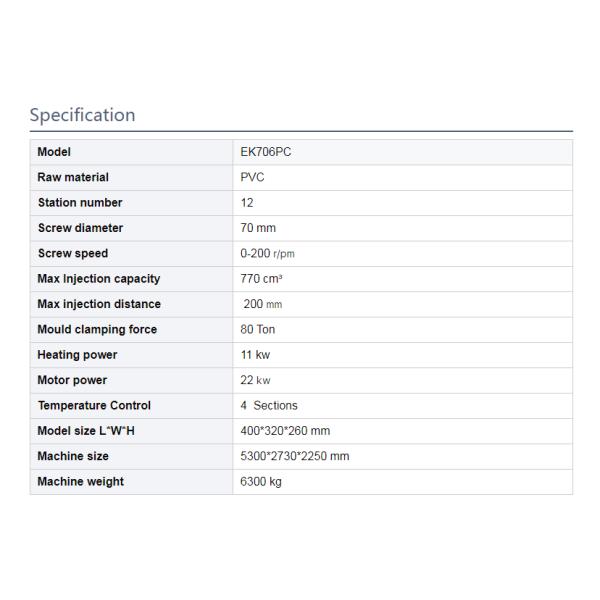Viewport: 600px width, 600px height.
Task: Select the 5300*2730*2250 mm machine size
Action: tap(295, 456)
